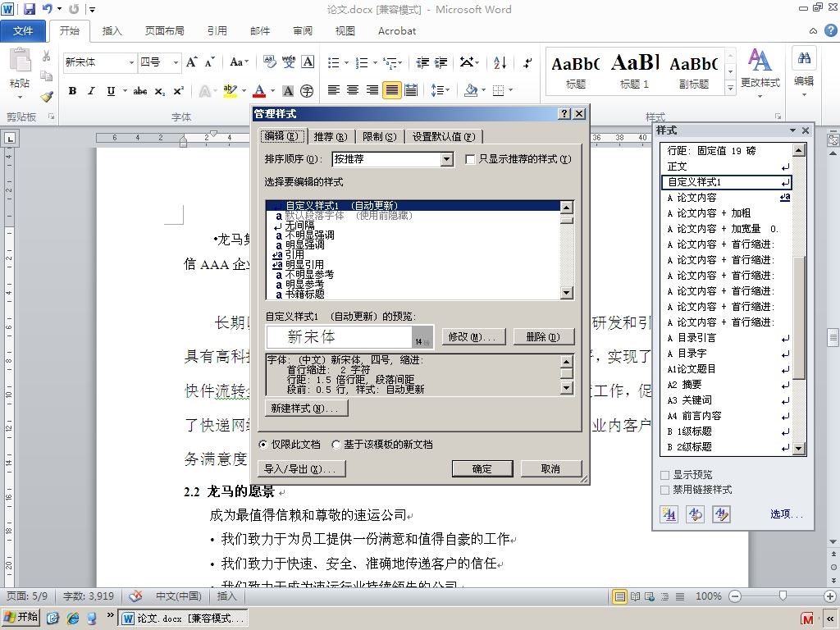The width and height of the screenshot is (840, 630).
Task: Open 文件 menu tab
Action: (23, 31)
